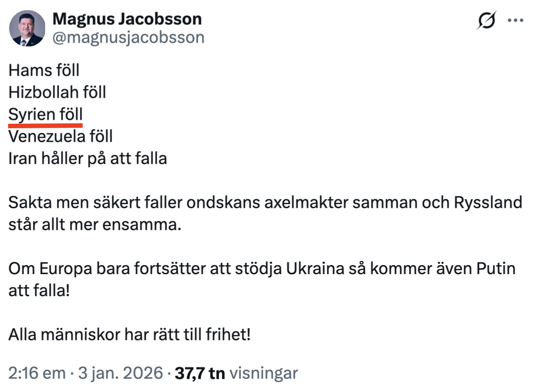540x392 pixels.
Task: Click the Grok slashed-circle icon
Action: 486,20
